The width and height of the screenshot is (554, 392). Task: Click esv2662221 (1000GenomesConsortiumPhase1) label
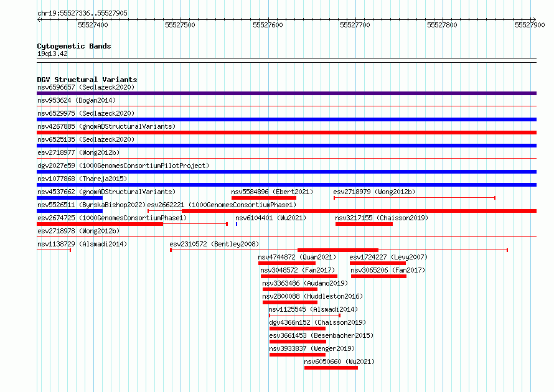click(x=222, y=205)
